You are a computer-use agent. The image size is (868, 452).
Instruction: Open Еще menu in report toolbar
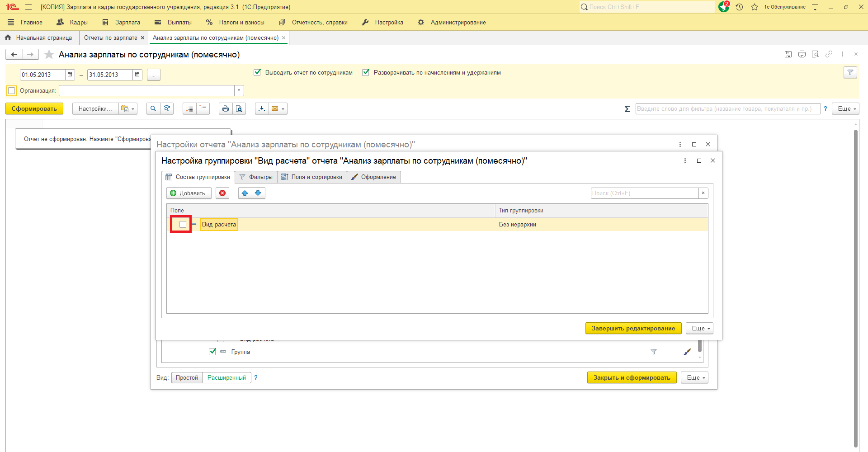[x=845, y=108]
